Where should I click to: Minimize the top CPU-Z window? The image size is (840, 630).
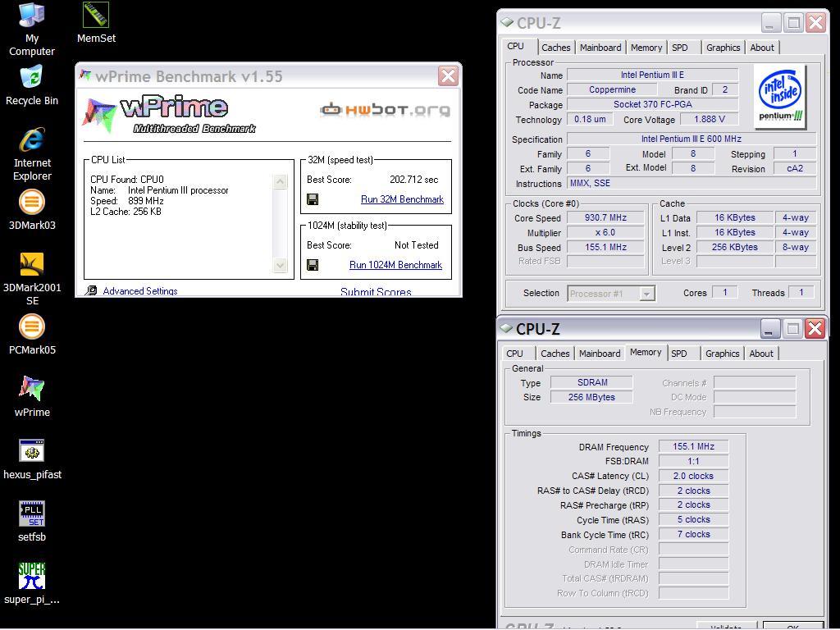click(x=770, y=23)
